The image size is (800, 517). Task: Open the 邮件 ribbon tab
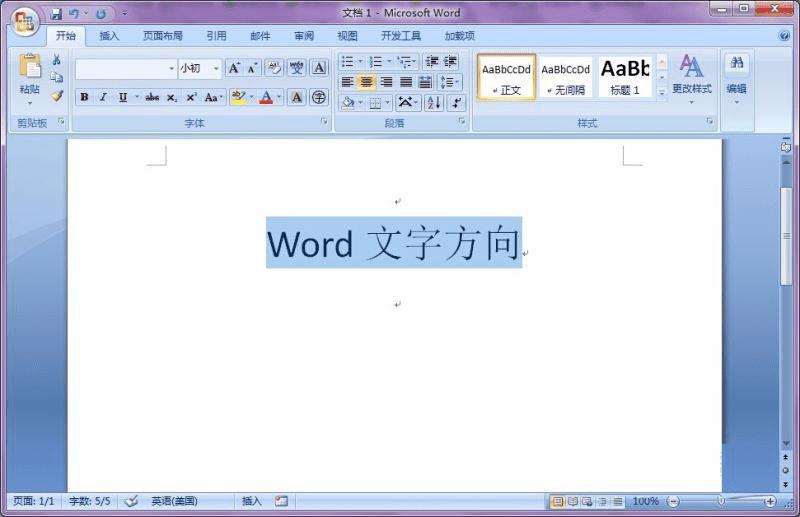click(260, 36)
